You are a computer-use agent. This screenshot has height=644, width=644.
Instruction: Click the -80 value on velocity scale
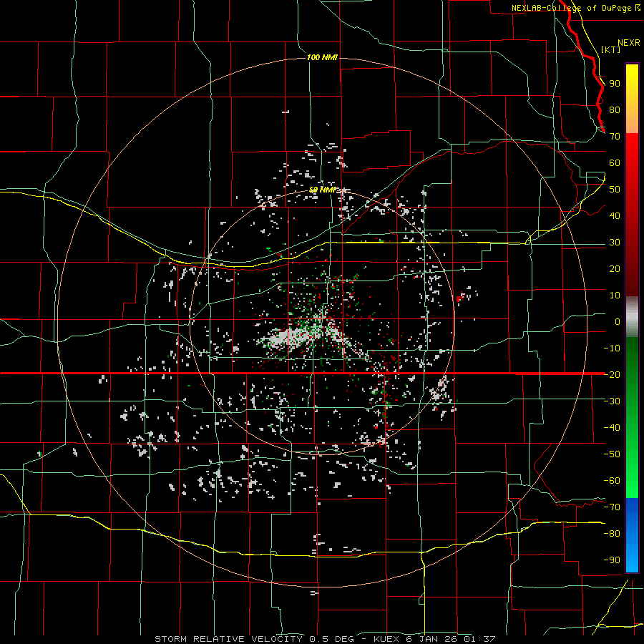click(x=612, y=534)
